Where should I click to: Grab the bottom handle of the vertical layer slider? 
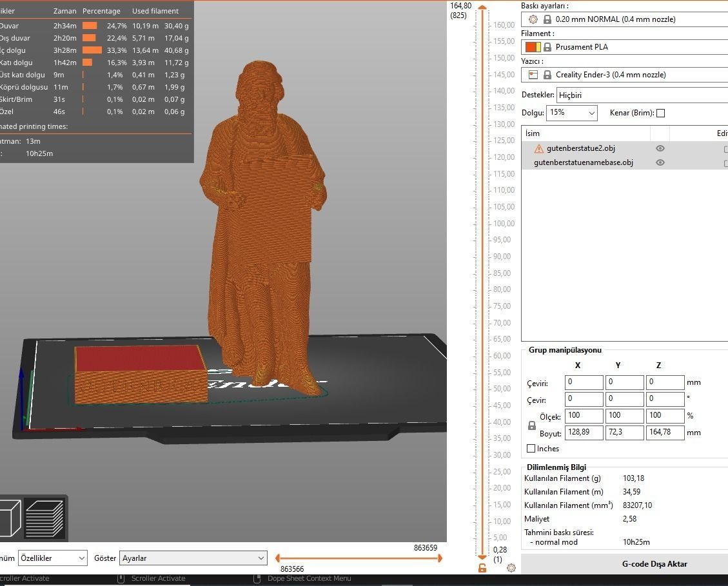482,556
